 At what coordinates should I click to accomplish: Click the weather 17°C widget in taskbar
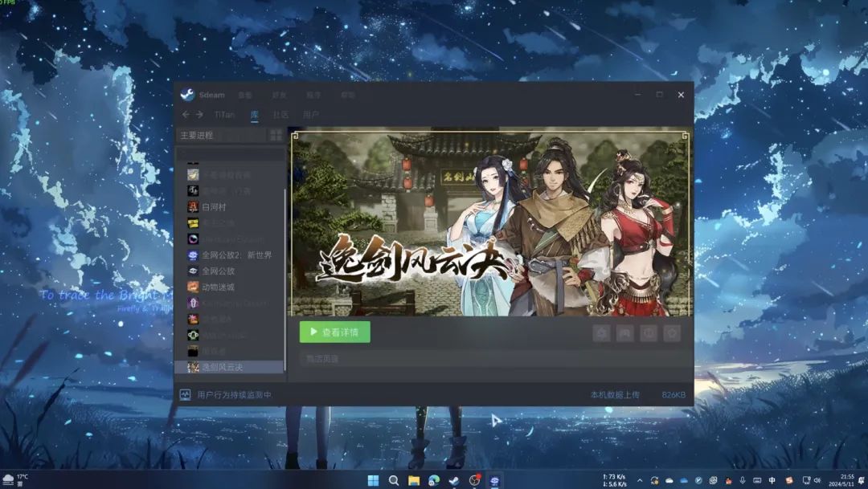(15, 479)
